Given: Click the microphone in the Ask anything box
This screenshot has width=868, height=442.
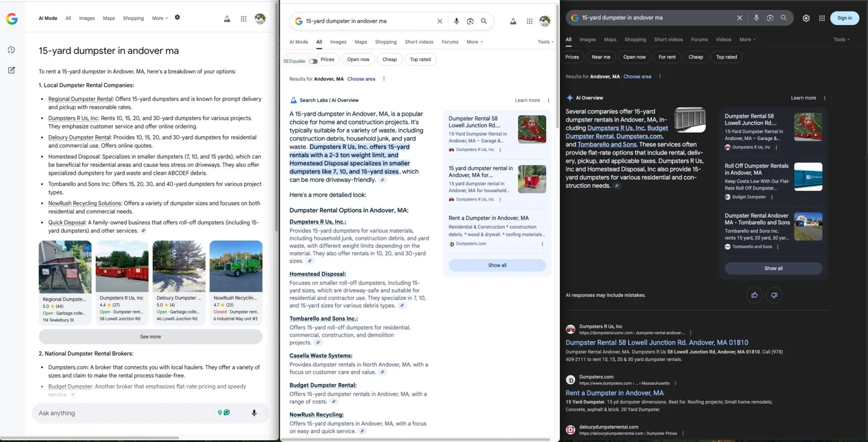Looking at the screenshot, I should pyautogui.click(x=254, y=413).
